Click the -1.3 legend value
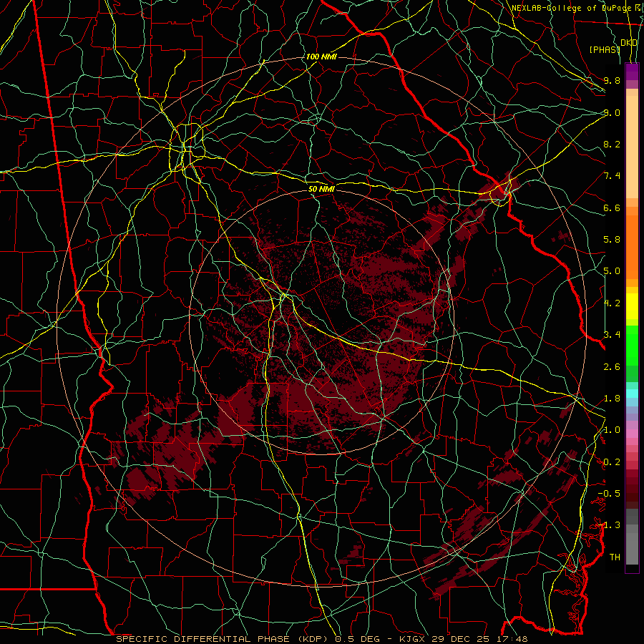Viewport: 644px width, 644px height. [609, 525]
